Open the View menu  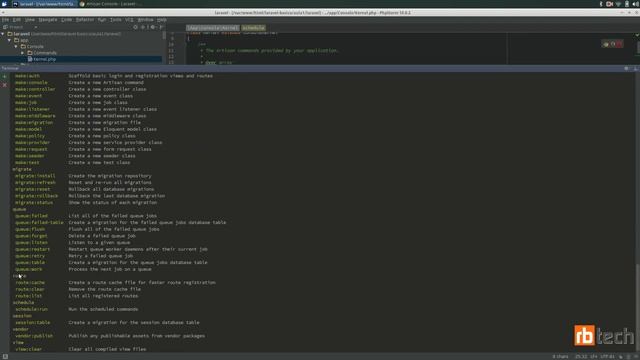tap(30, 20)
